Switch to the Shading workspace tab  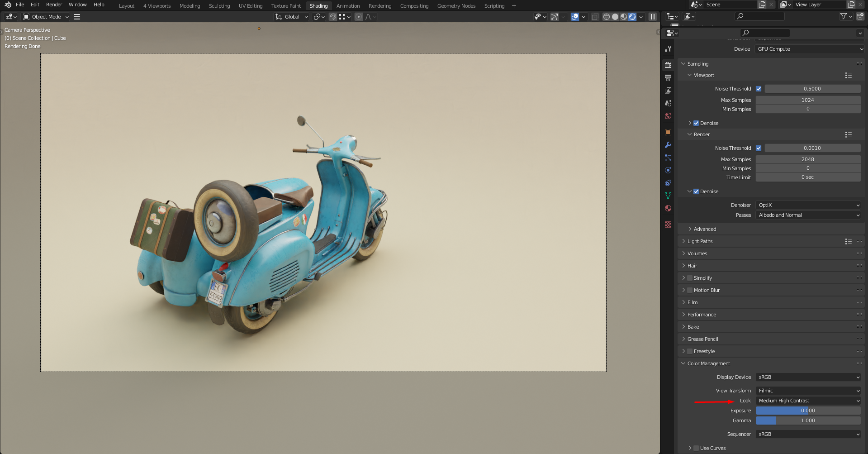(318, 5)
